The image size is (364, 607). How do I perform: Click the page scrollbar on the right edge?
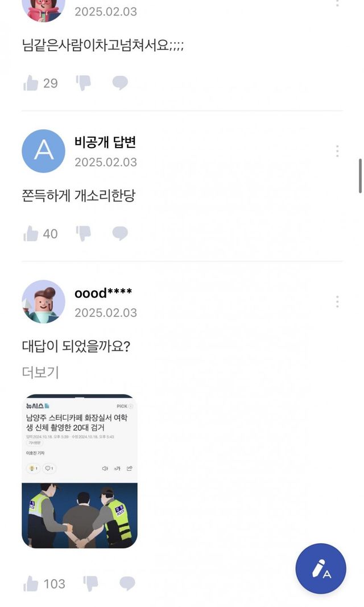tap(360, 177)
